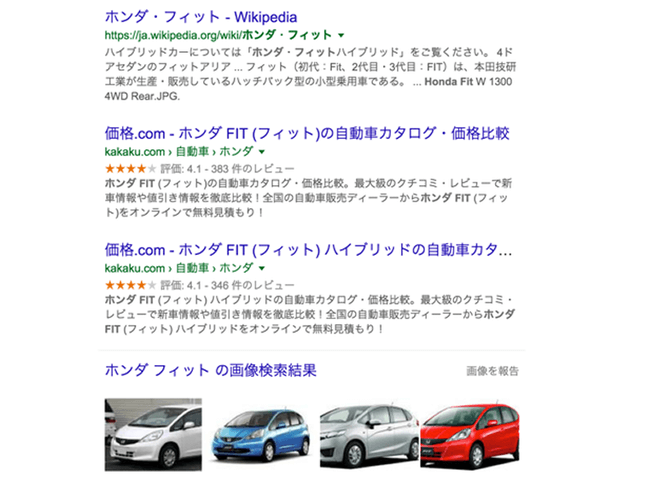Image resolution: width=670 pixels, height=481 pixels.
Task: Open the red Honda Fit thumbnail
Action: (x=470, y=435)
